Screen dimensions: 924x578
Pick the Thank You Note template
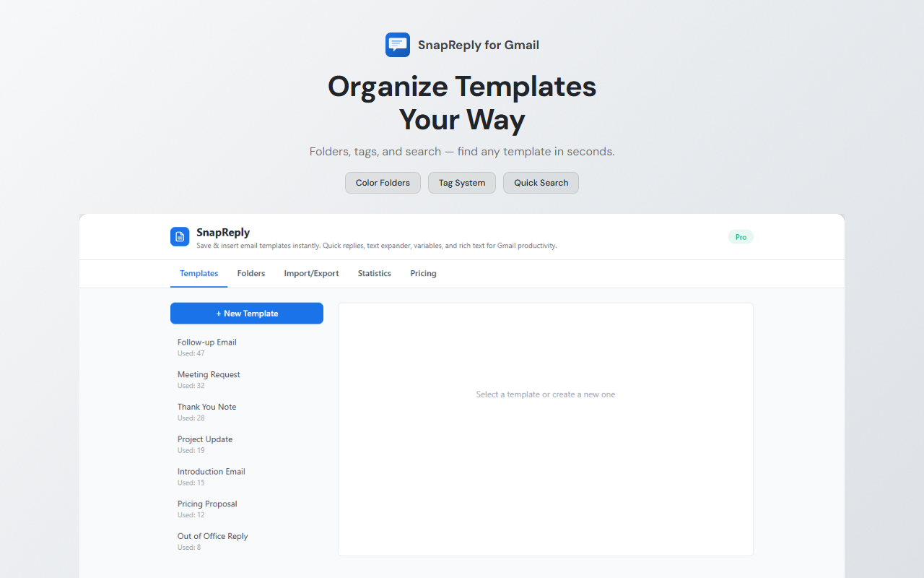pos(247,412)
